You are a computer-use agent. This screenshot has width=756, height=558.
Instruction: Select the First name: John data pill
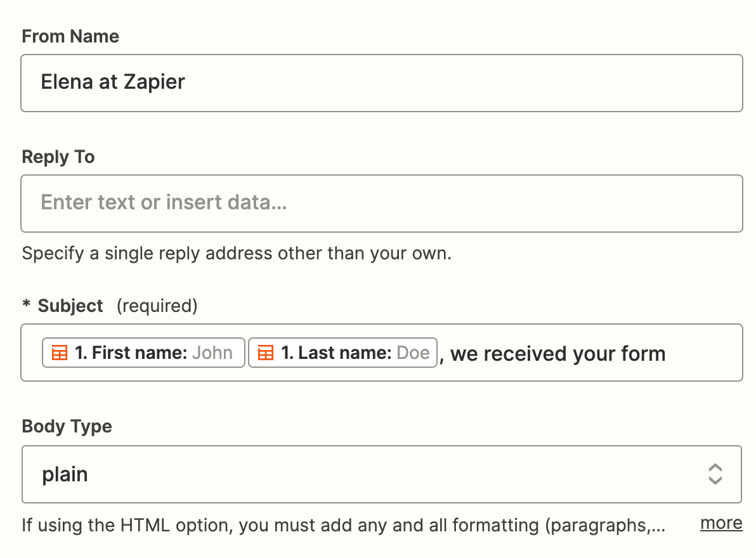click(x=143, y=353)
